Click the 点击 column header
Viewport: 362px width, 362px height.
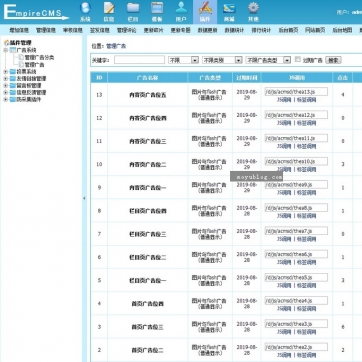coord(343,78)
